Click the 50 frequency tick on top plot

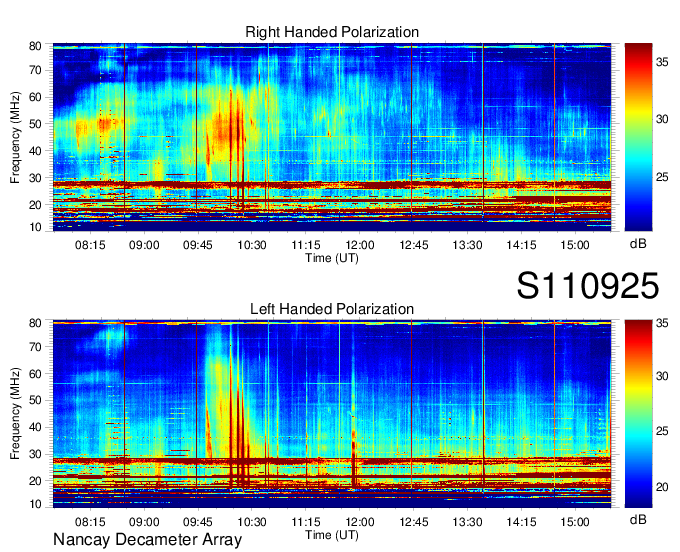(35, 124)
